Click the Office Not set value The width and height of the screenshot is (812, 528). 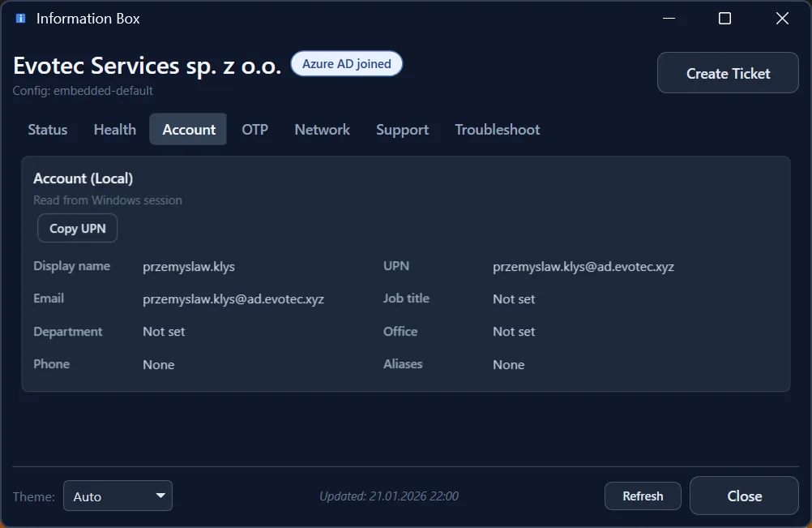(514, 332)
